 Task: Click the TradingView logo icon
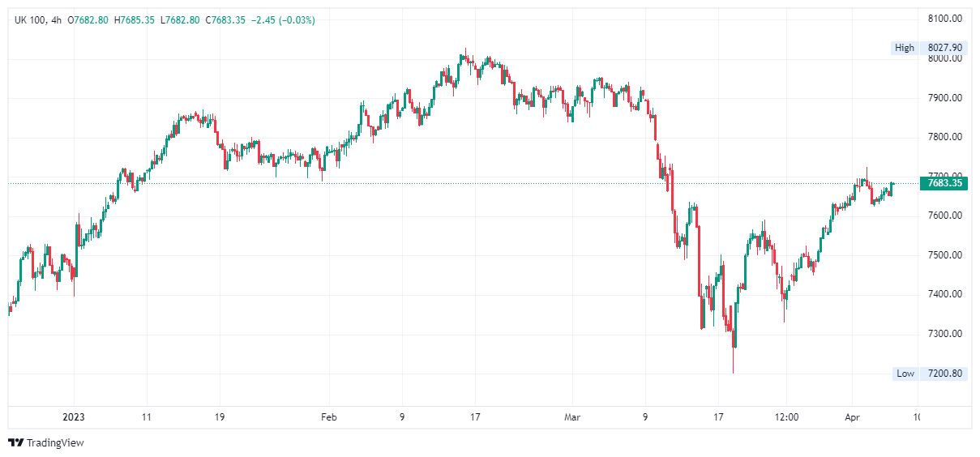point(15,442)
